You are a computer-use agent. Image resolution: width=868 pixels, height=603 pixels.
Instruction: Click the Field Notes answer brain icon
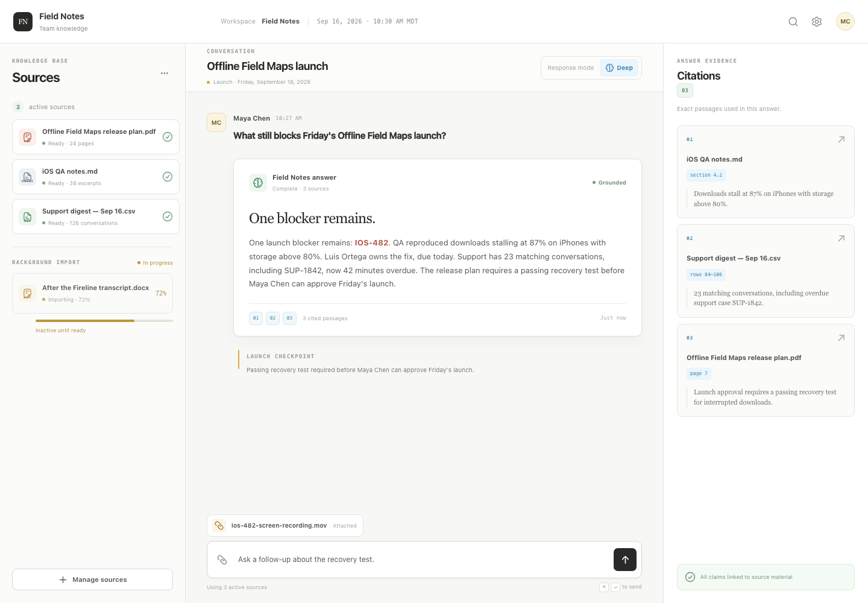tap(258, 183)
